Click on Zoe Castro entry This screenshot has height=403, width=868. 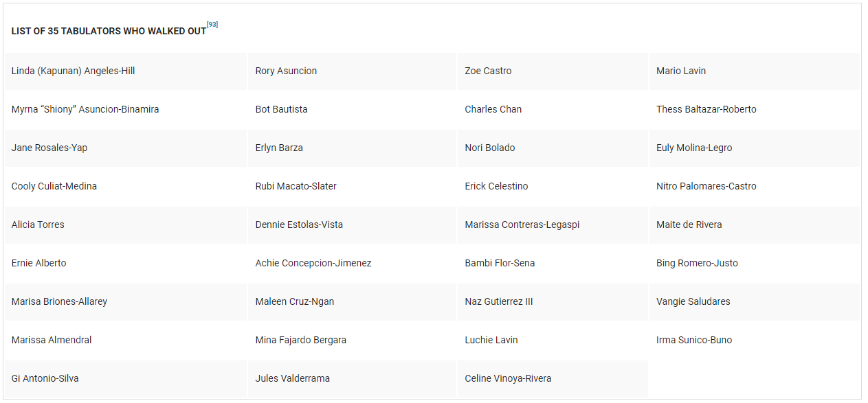pyautogui.click(x=488, y=71)
